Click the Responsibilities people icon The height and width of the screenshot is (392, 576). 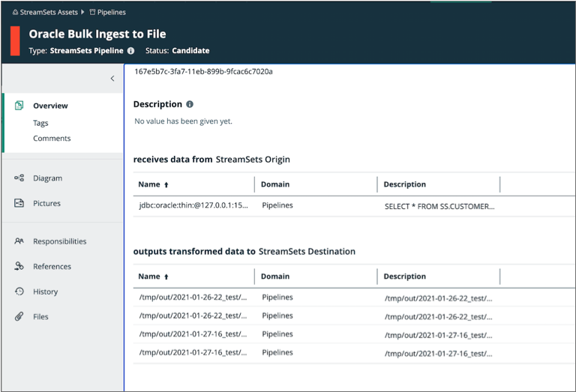[19, 241]
